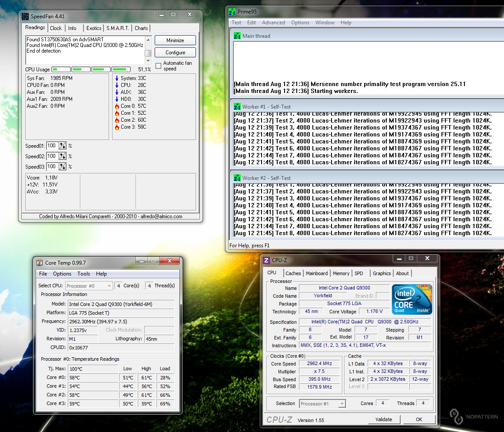Click the flame icon next to Core 1

pos(117,113)
